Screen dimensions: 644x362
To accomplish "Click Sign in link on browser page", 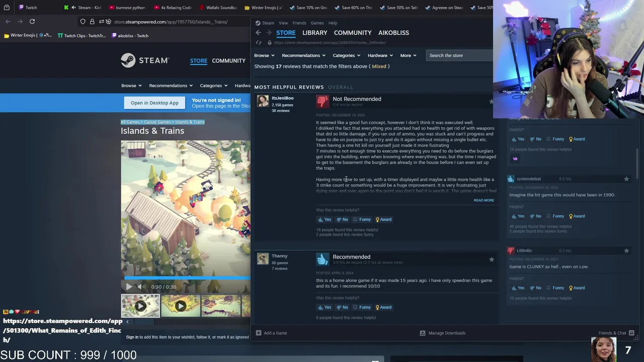I will click(132, 337).
